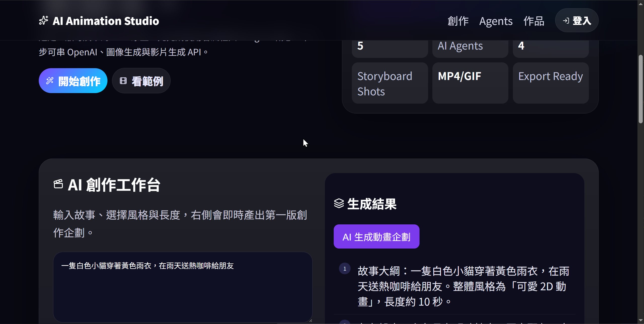Viewport: 644px width, 324px height.
Task: Click the 登入 login button
Action: tap(577, 20)
